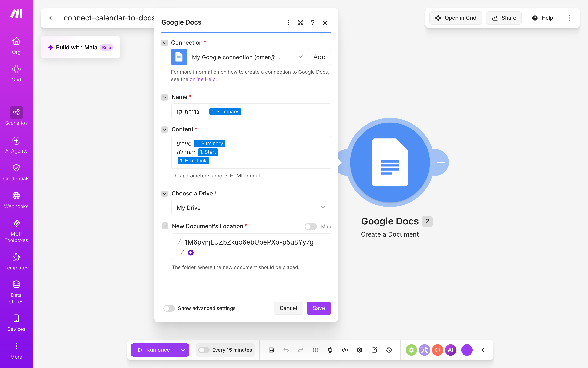Collapse the Content field chevron

[x=165, y=129]
